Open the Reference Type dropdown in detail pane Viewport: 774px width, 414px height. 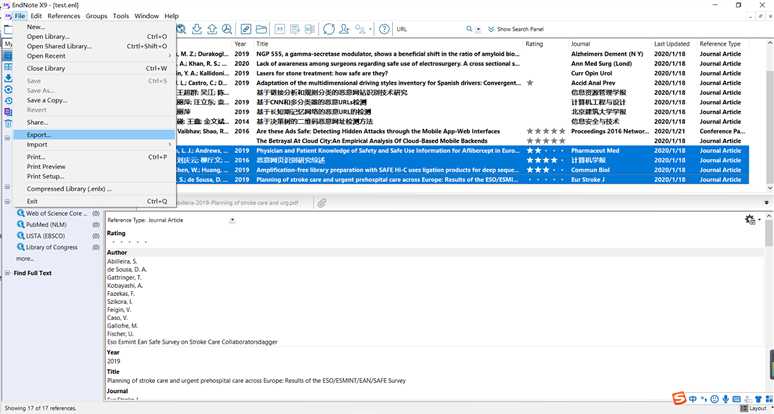(232, 220)
